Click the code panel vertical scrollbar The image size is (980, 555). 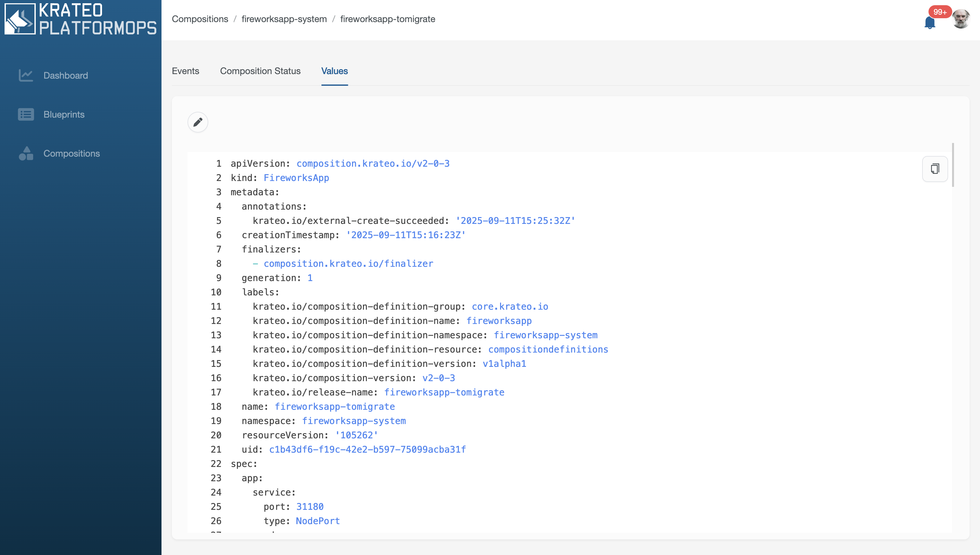tap(953, 165)
